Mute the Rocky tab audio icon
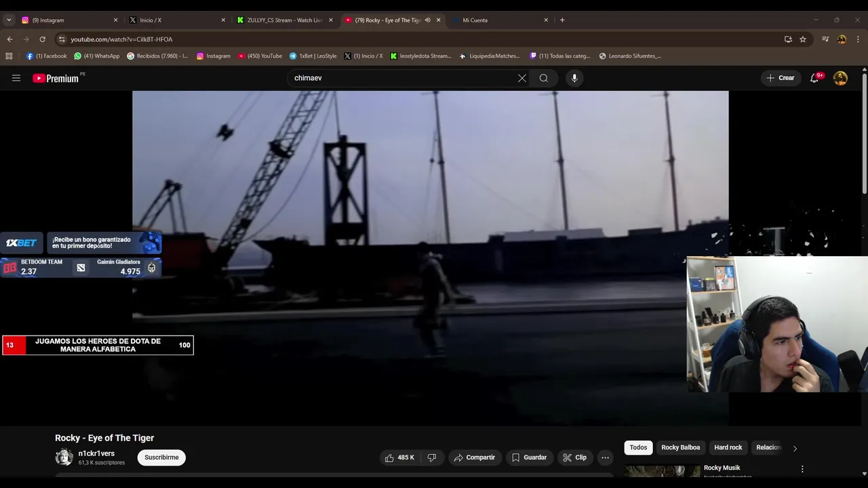Viewport: 868px width, 488px height. (x=427, y=20)
